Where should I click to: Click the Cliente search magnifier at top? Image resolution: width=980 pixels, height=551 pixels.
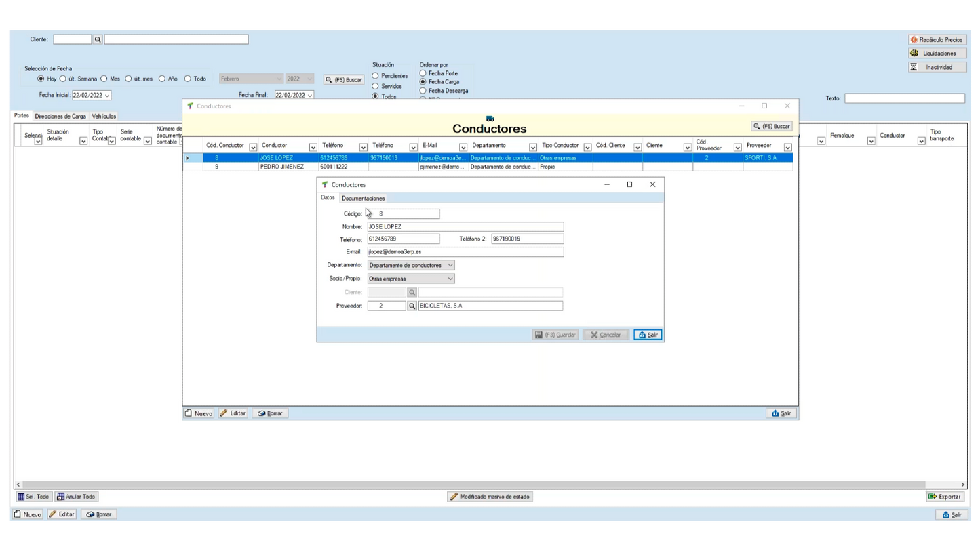(x=98, y=40)
